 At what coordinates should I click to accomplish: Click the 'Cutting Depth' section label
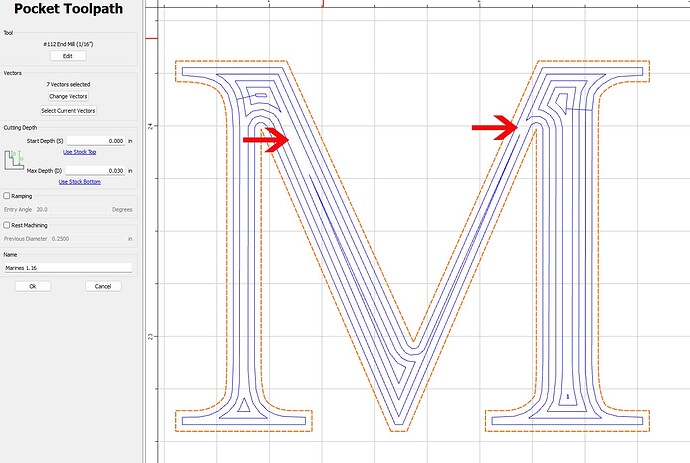click(x=20, y=128)
